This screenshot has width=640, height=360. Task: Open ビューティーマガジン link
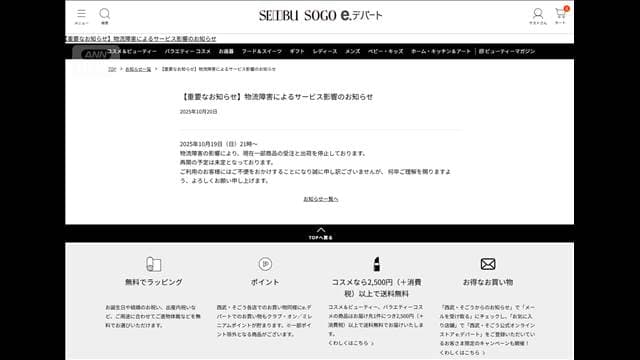tap(507, 51)
